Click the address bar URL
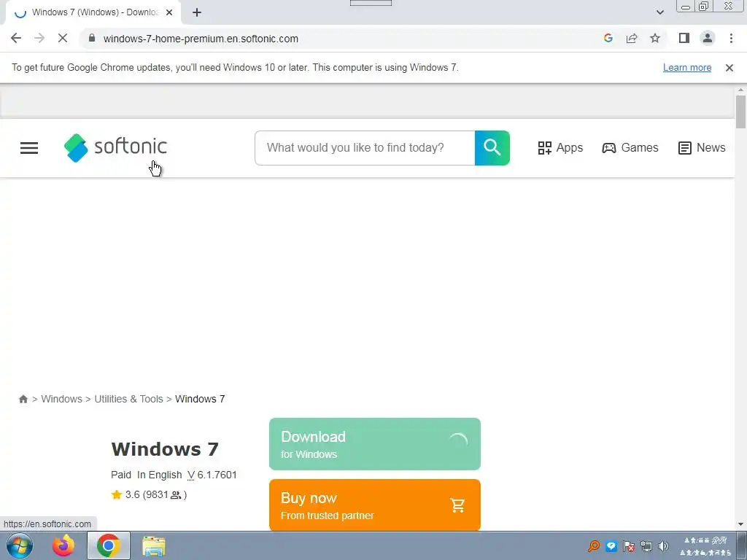Screen dimensions: 747x560 pyautogui.click(x=201, y=39)
